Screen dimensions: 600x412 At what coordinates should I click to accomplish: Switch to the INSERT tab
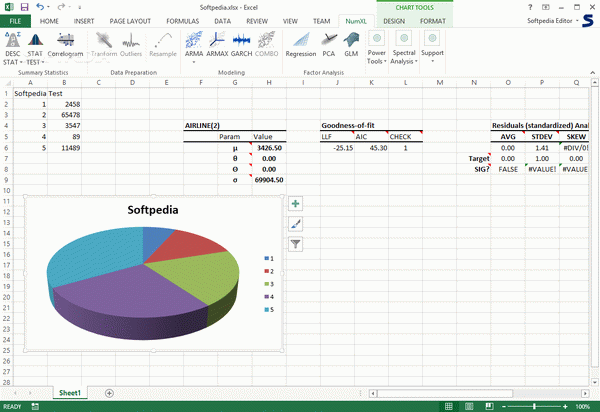(x=84, y=21)
